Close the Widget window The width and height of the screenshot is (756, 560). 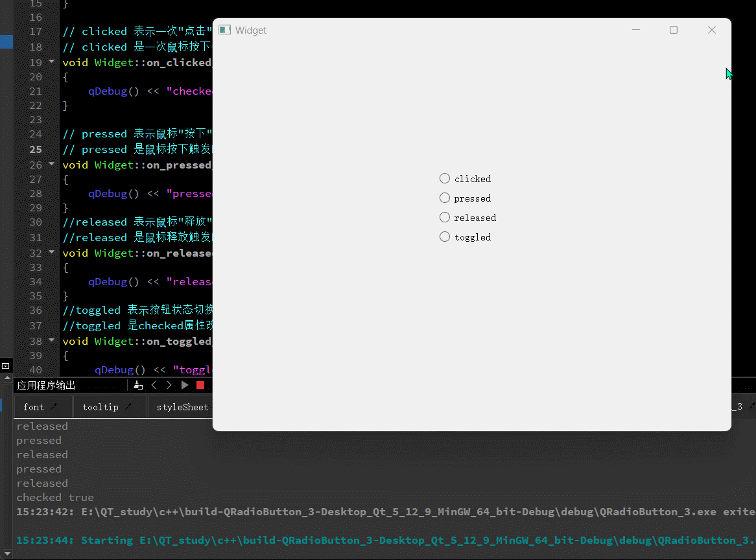(712, 30)
